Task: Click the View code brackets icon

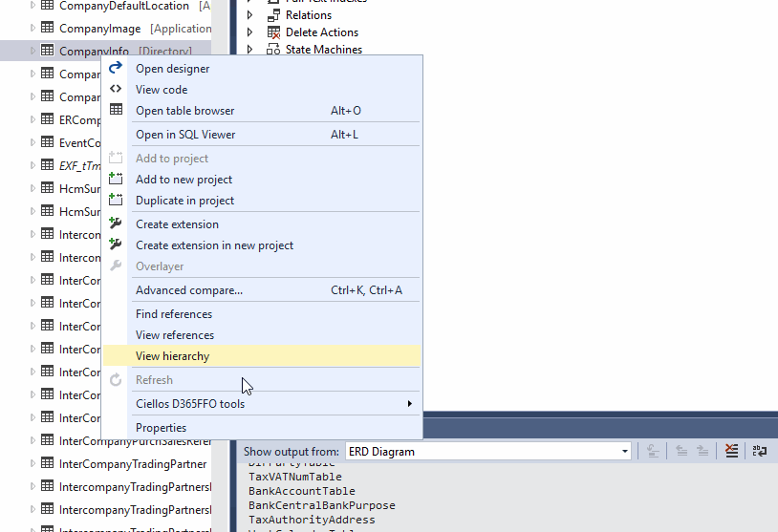Action: 116,89
